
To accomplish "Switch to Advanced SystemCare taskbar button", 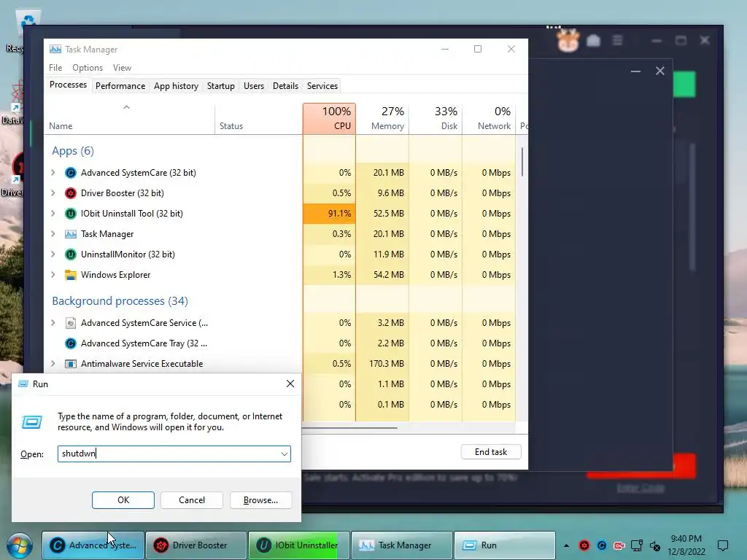I will [93, 545].
